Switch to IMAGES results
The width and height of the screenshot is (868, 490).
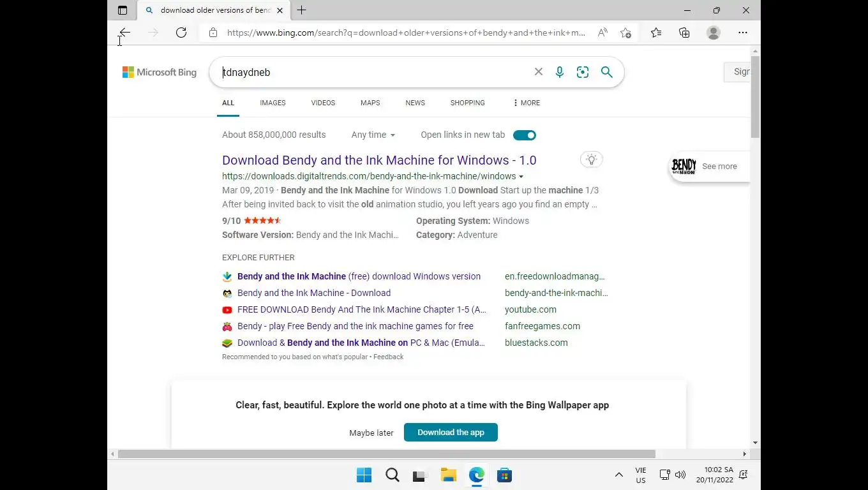[273, 103]
